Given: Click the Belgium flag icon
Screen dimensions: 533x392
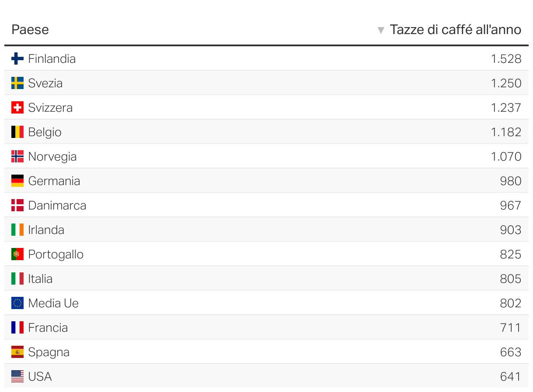Looking at the screenshot, I should [17, 132].
